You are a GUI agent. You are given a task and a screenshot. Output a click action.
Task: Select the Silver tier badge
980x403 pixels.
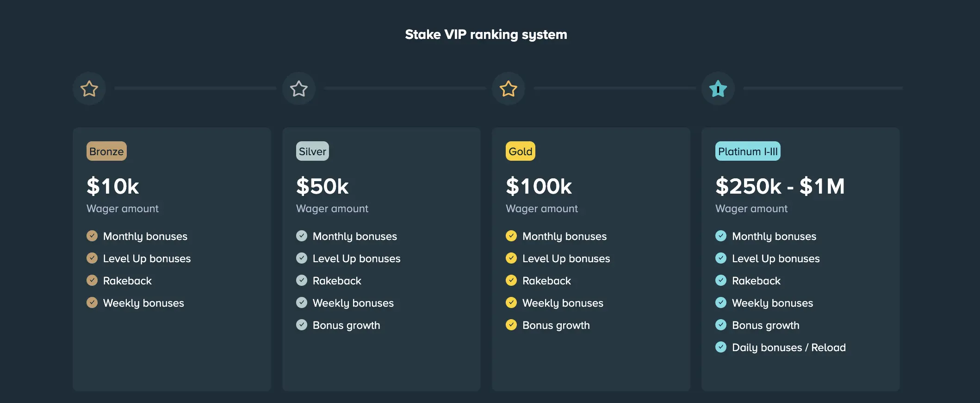[312, 151]
